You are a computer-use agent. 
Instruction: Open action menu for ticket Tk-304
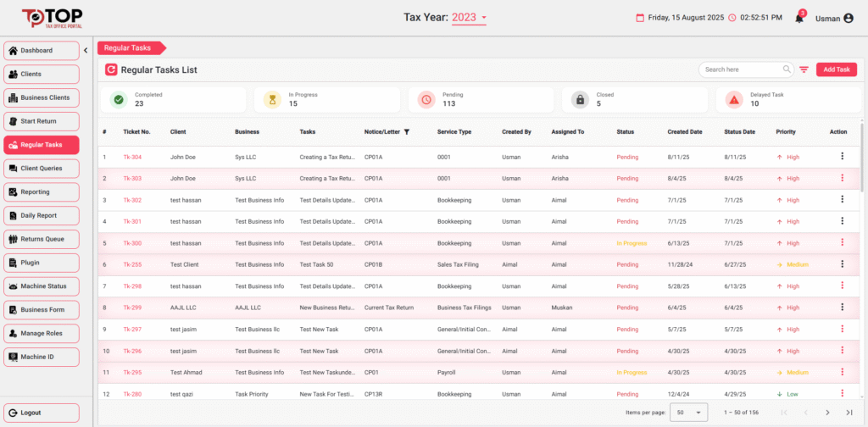tap(842, 156)
